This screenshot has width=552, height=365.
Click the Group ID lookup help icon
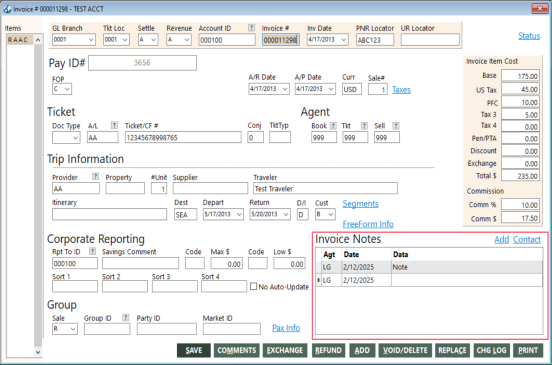(x=126, y=317)
